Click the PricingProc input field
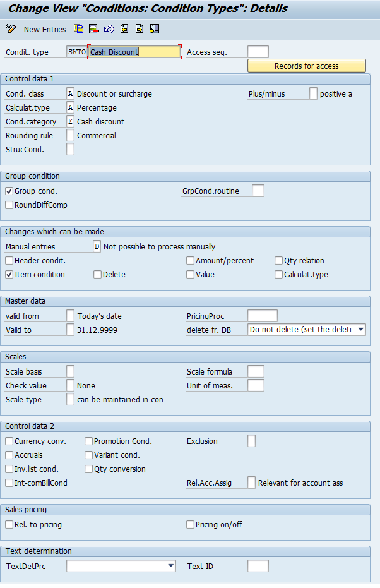 pyautogui.click(x=262, y=316)
